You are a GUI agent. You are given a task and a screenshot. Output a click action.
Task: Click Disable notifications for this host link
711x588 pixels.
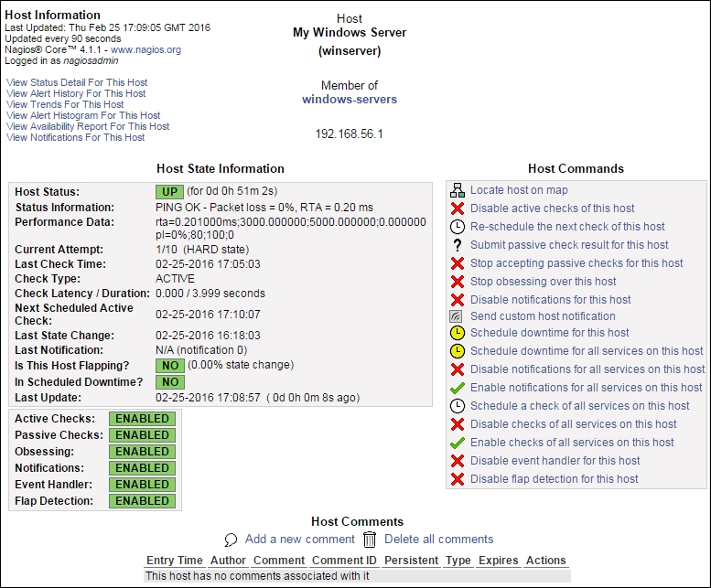(x=551, y=300)
